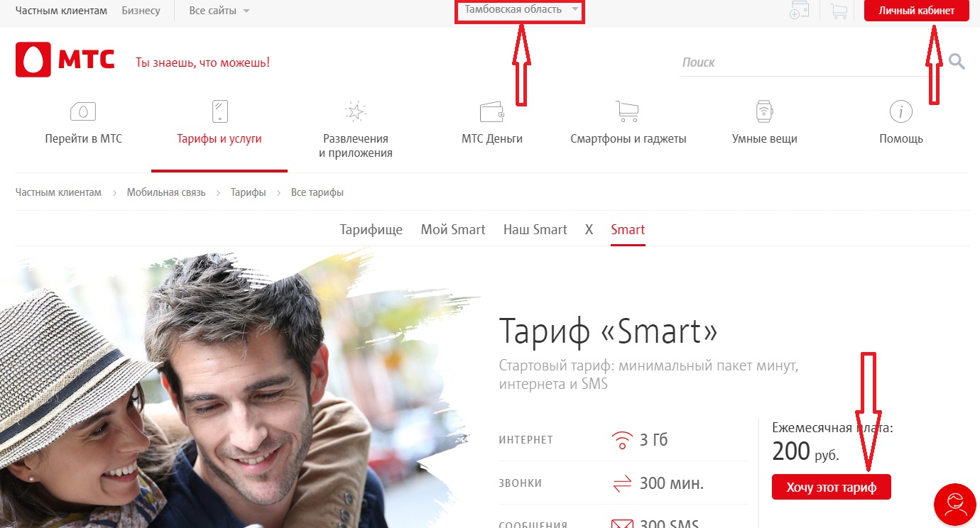Image resolution: width=980 pixels, height=528 pixels.
Task: Open the wallet icon above МТС Деньги
Action: (x=492, y=111)
